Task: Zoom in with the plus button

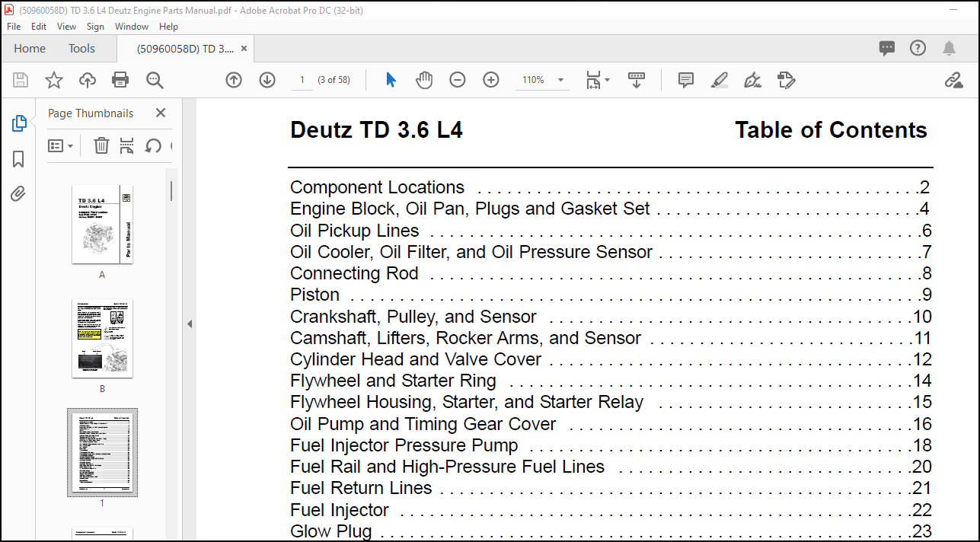Action: pyautogui.click(x=491, y=80)
